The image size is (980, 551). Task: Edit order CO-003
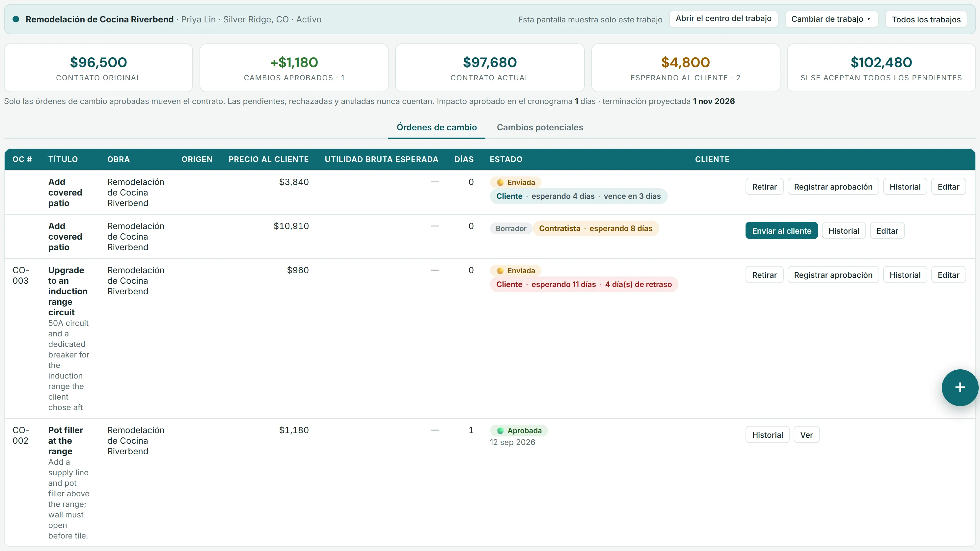pos(948,275)
